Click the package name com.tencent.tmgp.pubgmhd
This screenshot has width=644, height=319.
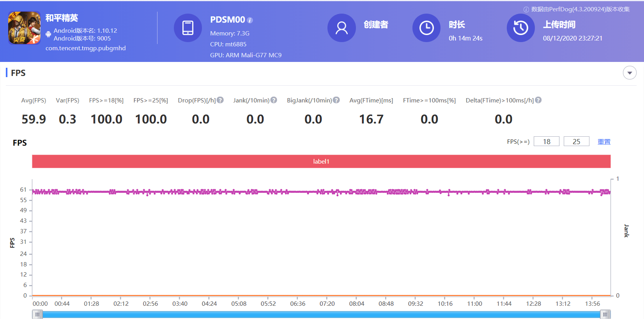point(86,48)
